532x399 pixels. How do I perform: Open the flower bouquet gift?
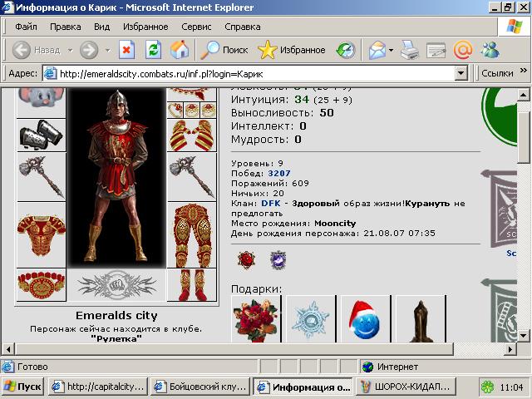point(256,319)
